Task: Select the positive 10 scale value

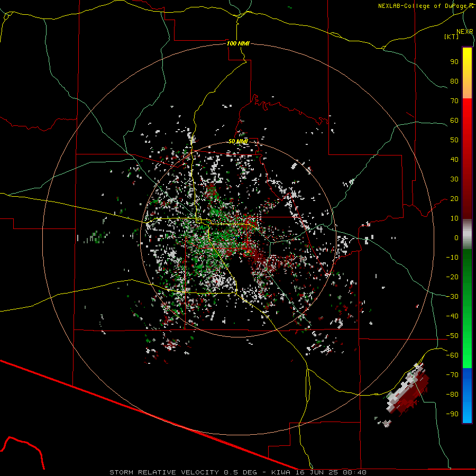Action: [x=454, y=218]
